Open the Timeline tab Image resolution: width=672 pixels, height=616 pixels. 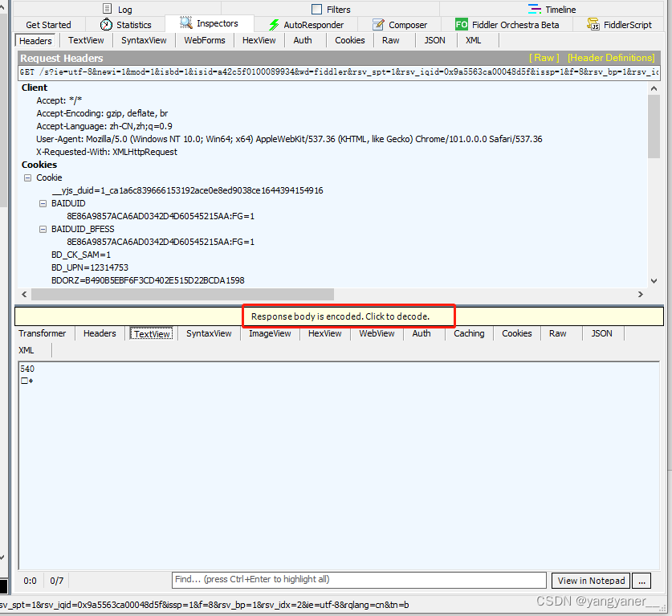point(552,9)
